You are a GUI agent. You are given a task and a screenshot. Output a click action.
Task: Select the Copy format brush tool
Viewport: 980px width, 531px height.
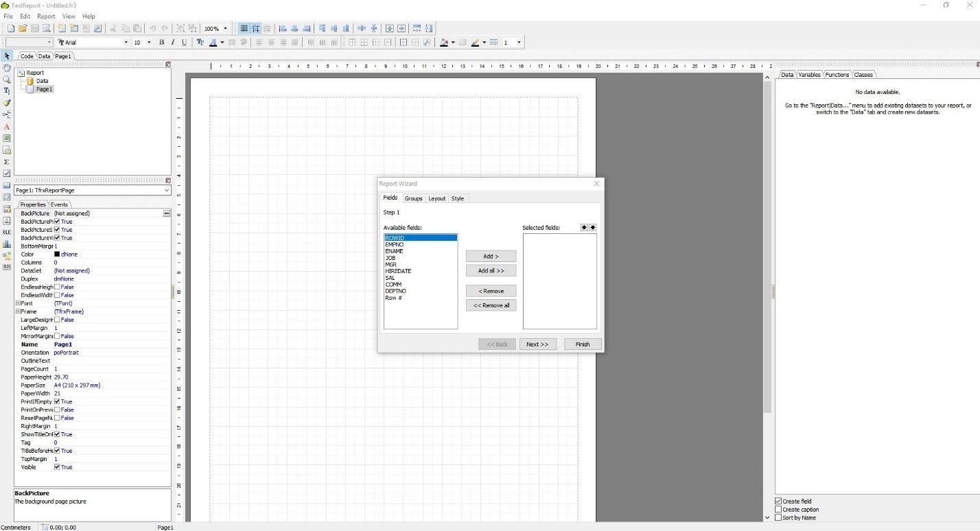pos(7,102)
